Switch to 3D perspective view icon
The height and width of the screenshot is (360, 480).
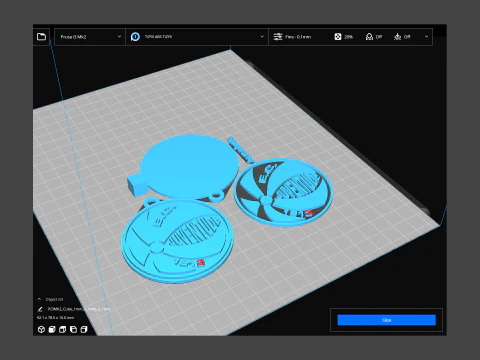click(41, 330)
